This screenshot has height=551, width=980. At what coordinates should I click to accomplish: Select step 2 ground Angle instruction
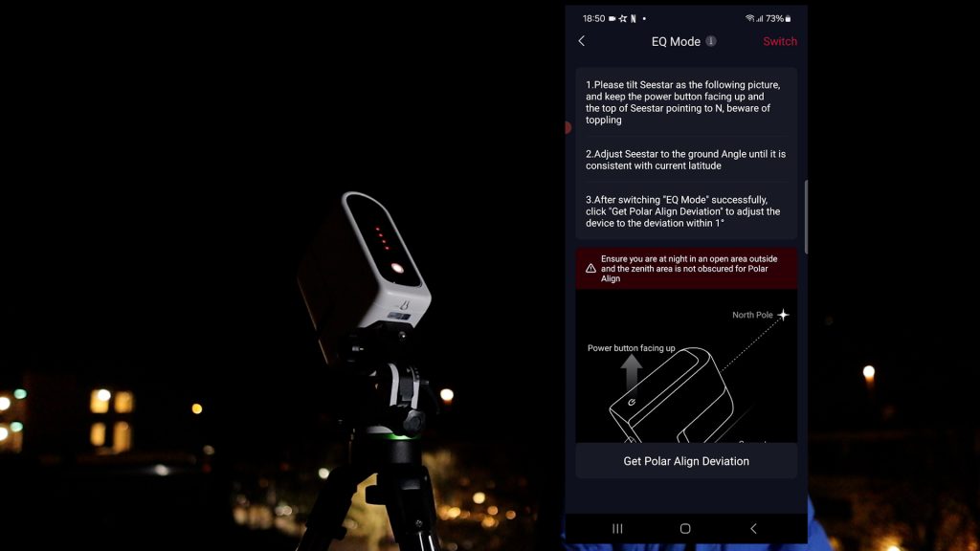tap(685, 160)
